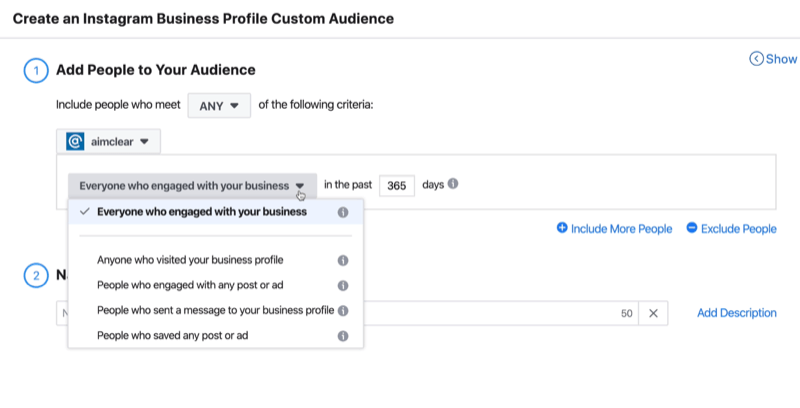Click the audience name input field
800x408 pixels.
point(347,313)
